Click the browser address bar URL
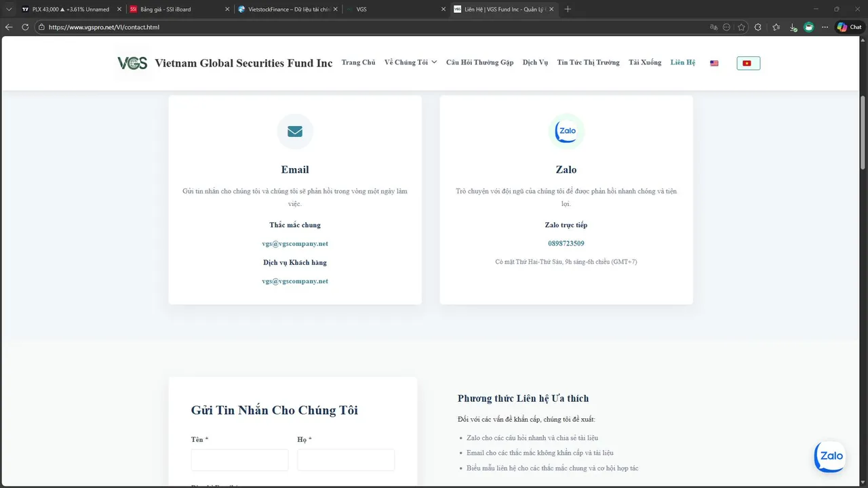 (104, 27)
